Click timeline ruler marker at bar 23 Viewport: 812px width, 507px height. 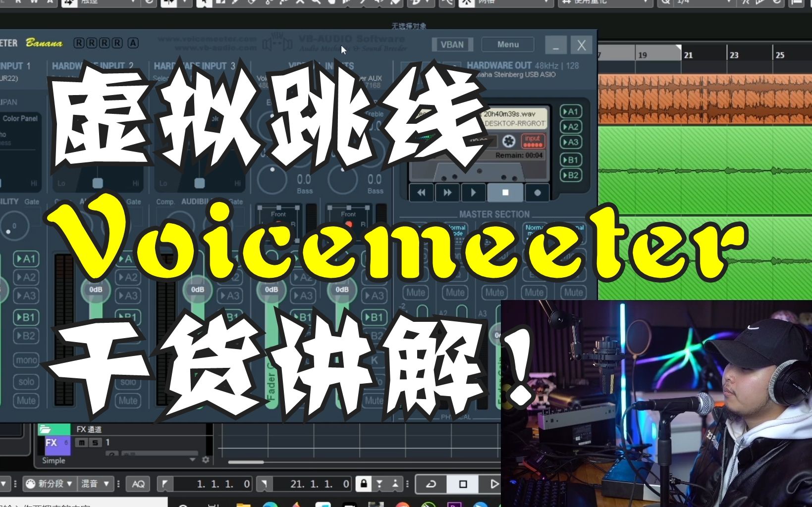[x=734, y=55]
